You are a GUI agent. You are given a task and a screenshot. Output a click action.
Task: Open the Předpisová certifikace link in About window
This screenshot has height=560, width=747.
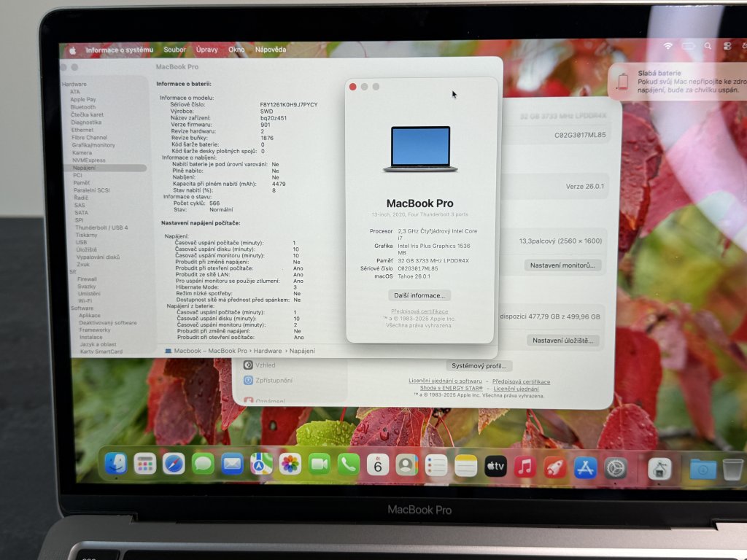coord(419,311)
